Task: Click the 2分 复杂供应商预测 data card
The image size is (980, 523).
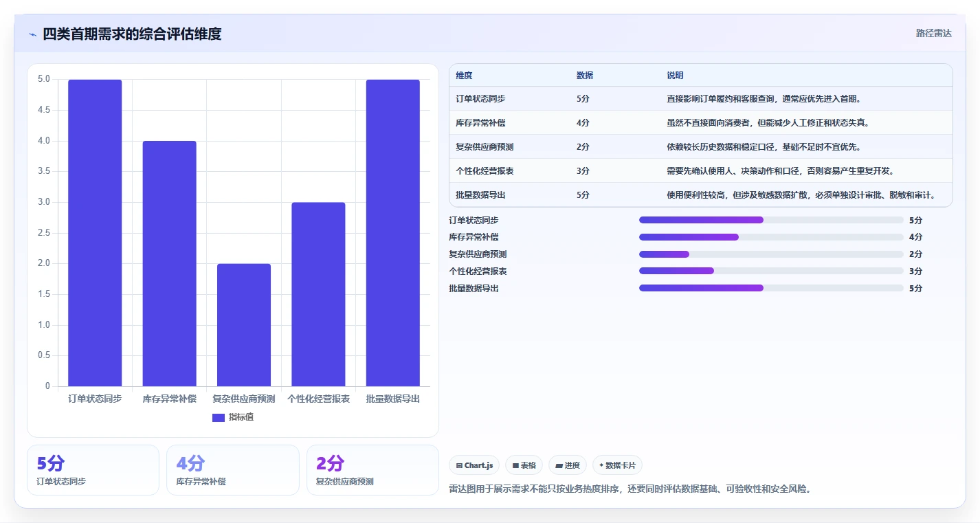Action: tap(372, 470)
